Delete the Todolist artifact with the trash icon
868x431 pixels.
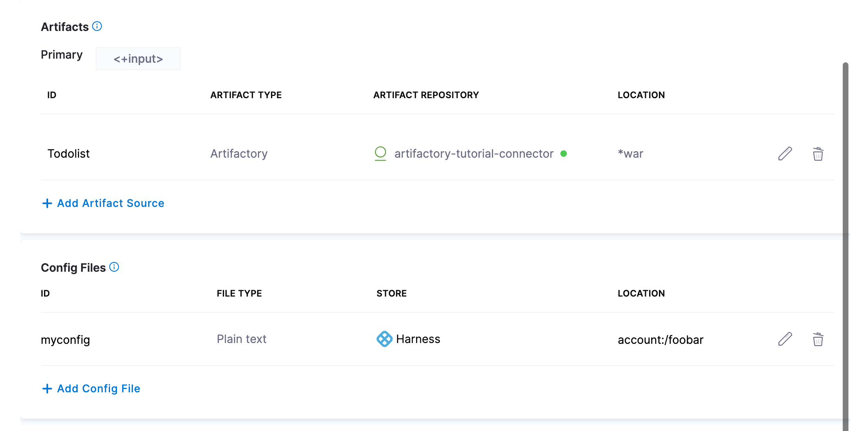click(818, 154)
